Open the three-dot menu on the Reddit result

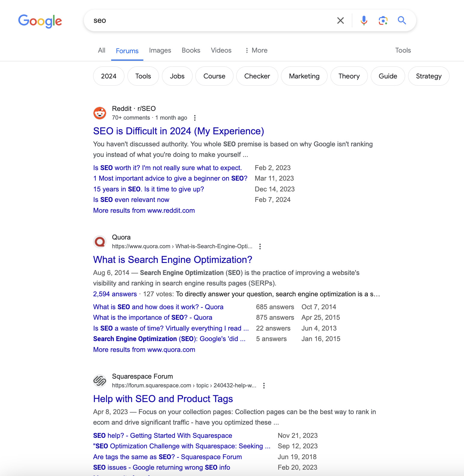(x=195, y=118)
